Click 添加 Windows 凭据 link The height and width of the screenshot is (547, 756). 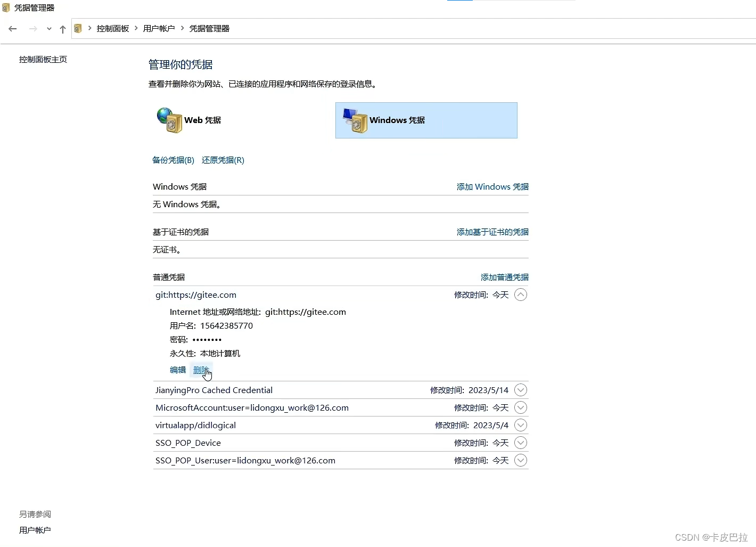pyautogui.click(x=492, y=187)
